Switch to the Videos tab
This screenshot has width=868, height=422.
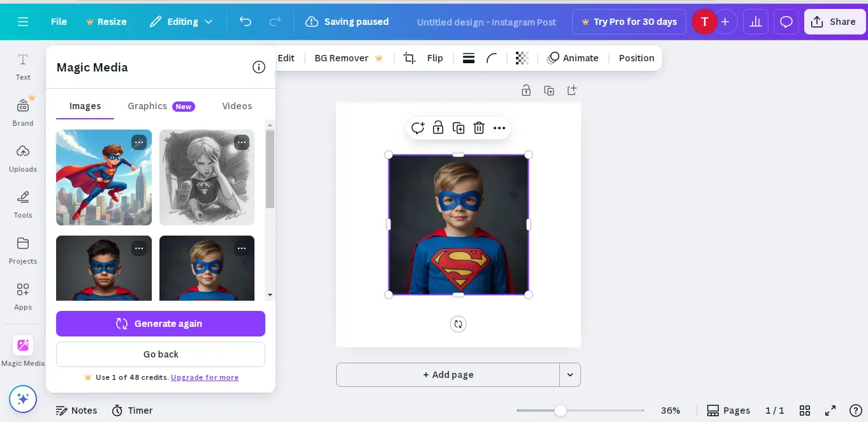coord(237,106)
